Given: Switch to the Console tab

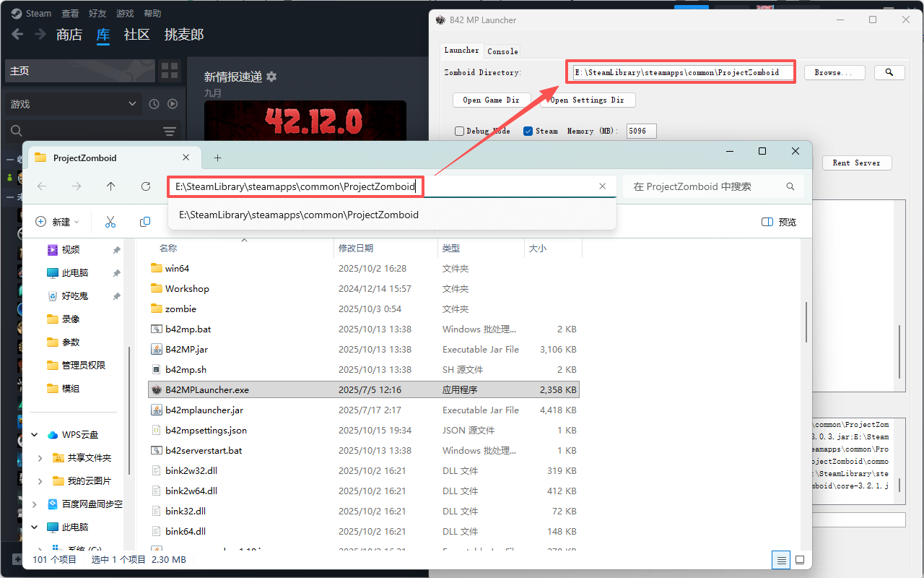Looking at the screenshot, I should tap(502, 51).
